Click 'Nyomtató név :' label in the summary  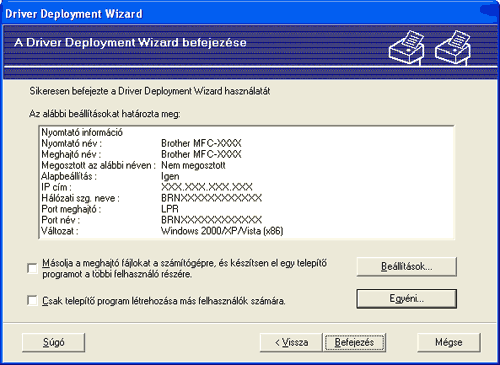point(71,143)
